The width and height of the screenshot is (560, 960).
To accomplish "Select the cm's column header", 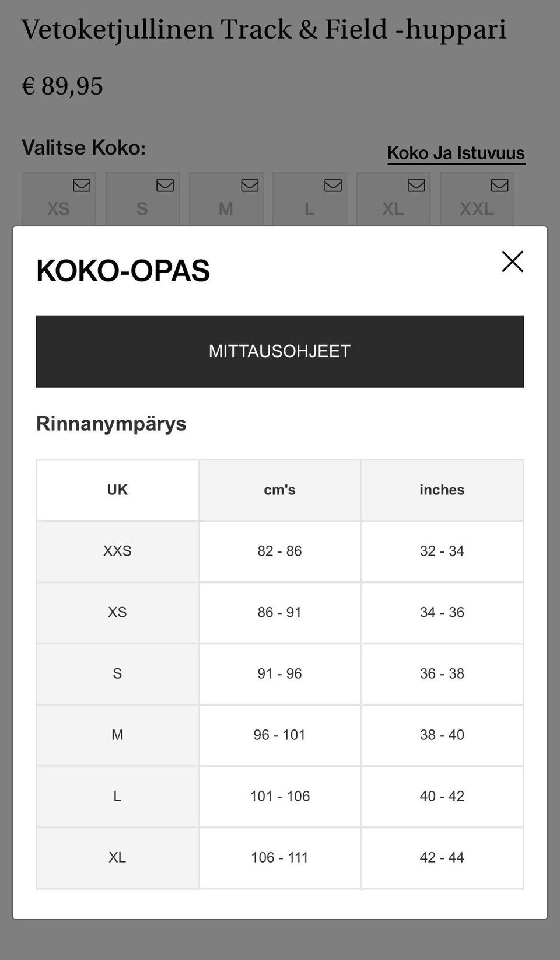I will (x=280, y=490).
